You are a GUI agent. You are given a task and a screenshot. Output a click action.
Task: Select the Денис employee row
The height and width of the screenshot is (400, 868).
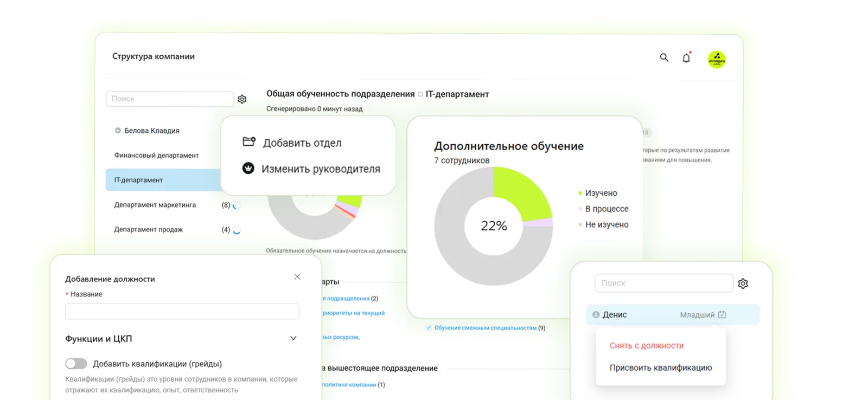click(673, 314)
